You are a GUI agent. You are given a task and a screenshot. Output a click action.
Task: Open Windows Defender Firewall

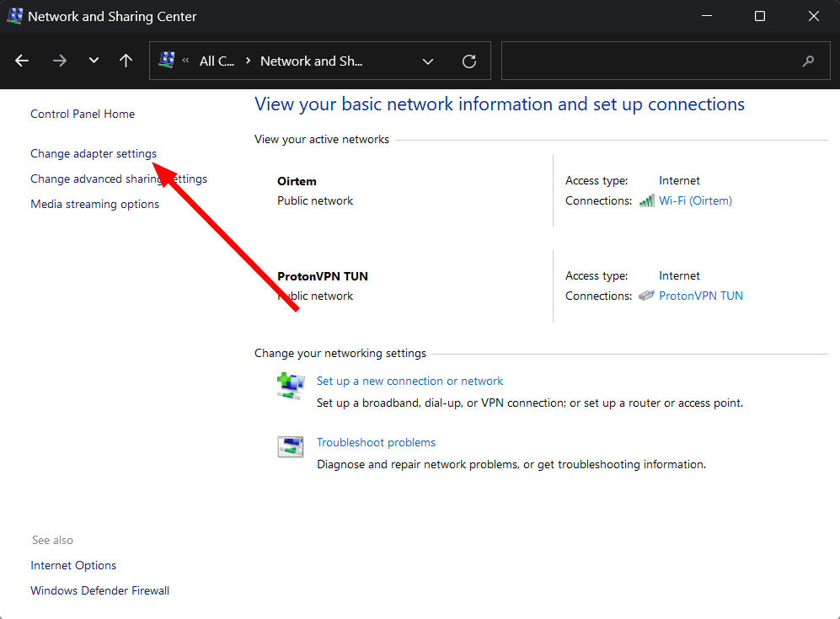coord(99,590)
